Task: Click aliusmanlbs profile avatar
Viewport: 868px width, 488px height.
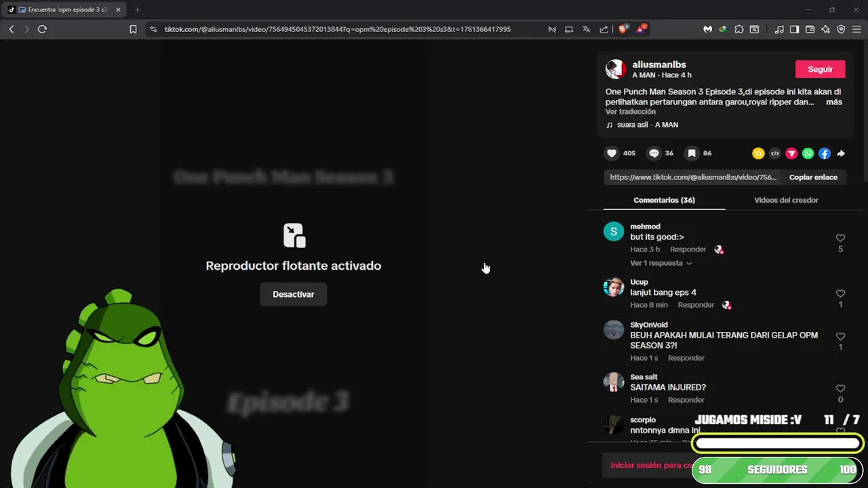Action: click(616, 69)
